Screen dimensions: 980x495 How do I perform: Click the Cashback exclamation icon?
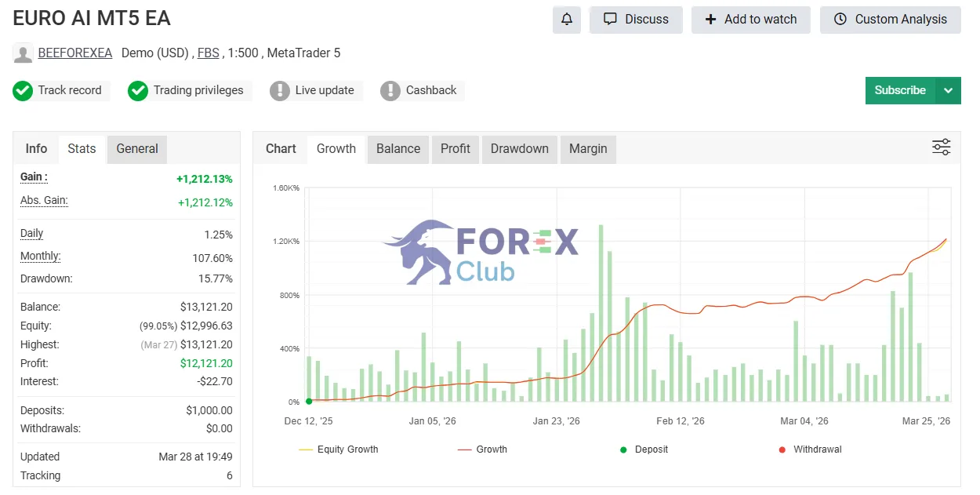click(x=390, y=91)
